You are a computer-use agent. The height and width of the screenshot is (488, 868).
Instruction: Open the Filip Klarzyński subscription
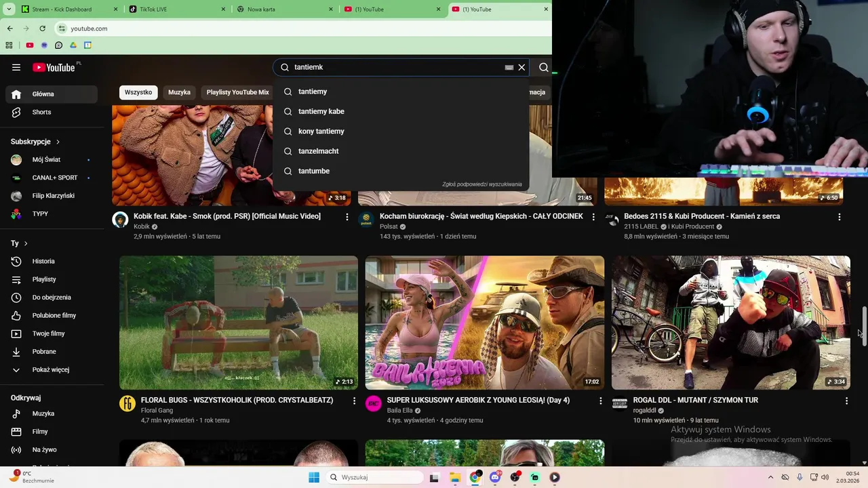(x=51, y=196)
